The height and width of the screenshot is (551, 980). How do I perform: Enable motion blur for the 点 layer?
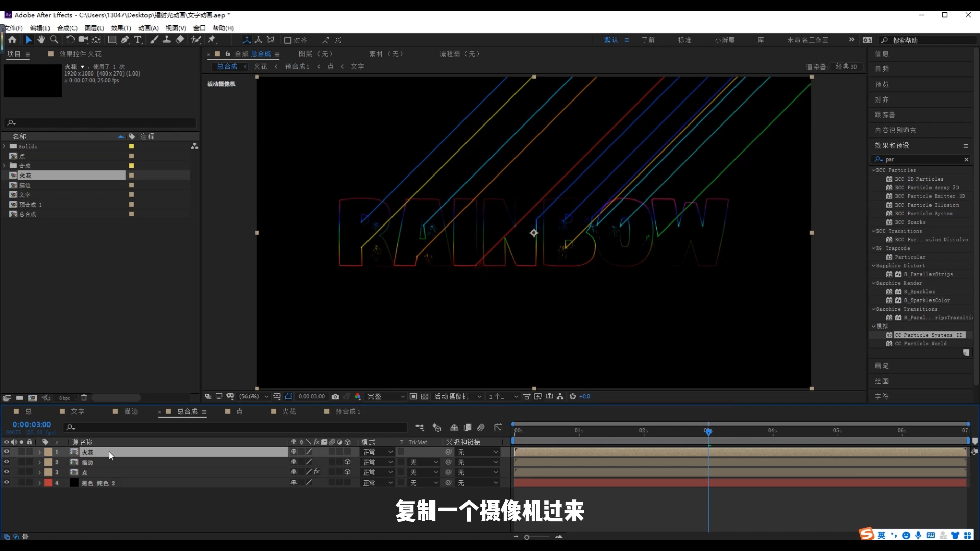click(331, 472)
